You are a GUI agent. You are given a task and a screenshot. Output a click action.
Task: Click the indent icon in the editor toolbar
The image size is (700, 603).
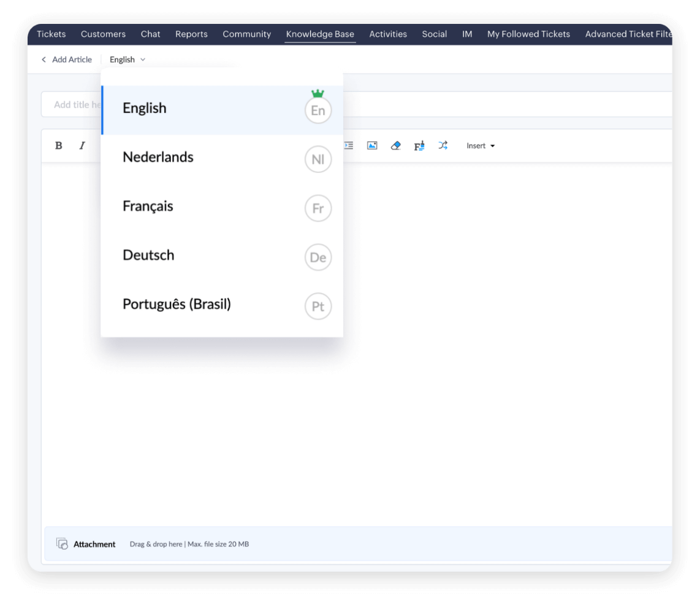point(348,145)
